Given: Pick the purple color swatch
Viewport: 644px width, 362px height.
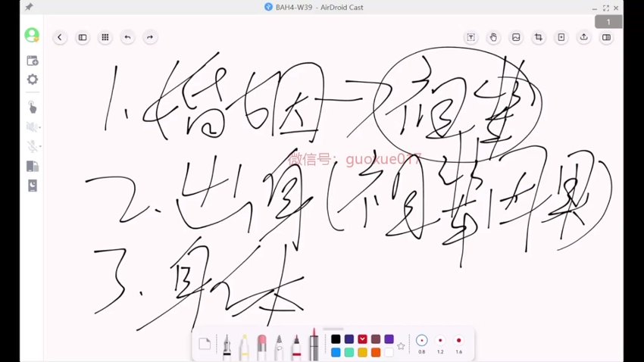Looking at the screenshot, I should click(389, 339).
